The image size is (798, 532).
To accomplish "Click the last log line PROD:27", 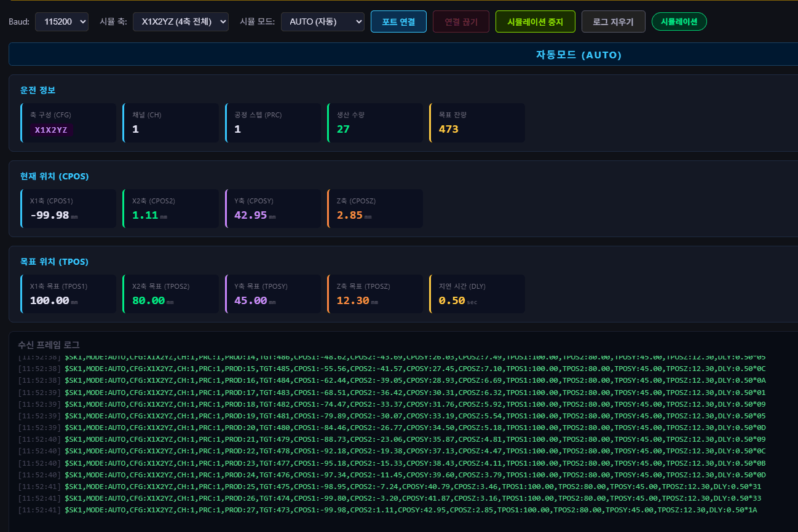I will click(x=392, y=510).
